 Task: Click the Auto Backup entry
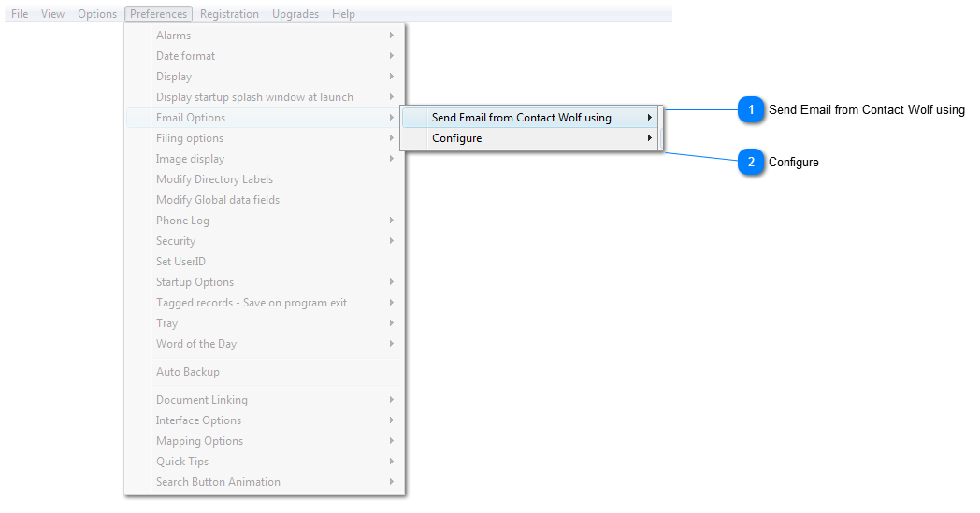(265, 373)
